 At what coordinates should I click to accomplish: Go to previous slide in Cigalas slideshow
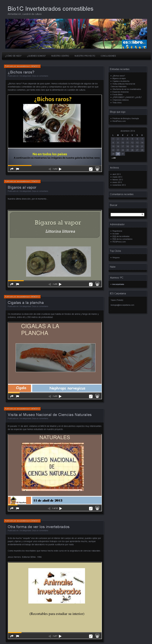pos(50,396)
